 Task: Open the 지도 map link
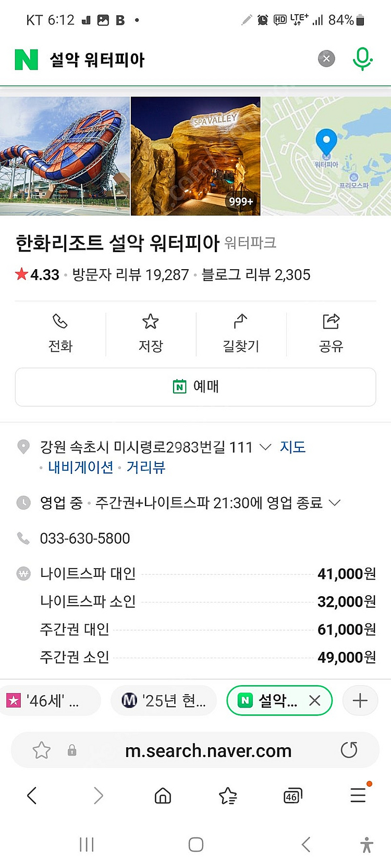tap(292, 447)
